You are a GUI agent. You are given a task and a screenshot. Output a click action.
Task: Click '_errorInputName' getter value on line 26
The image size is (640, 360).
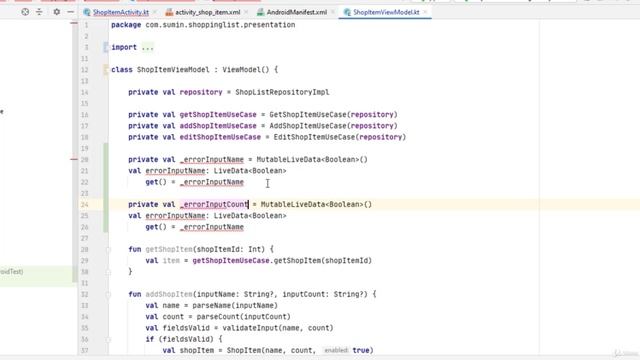pyautogui.click(x=211, y=227)
